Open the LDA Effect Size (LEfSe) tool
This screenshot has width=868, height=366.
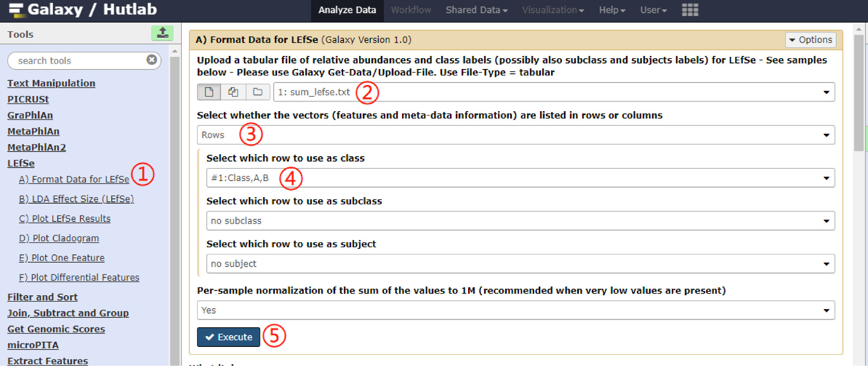[76, 199]
